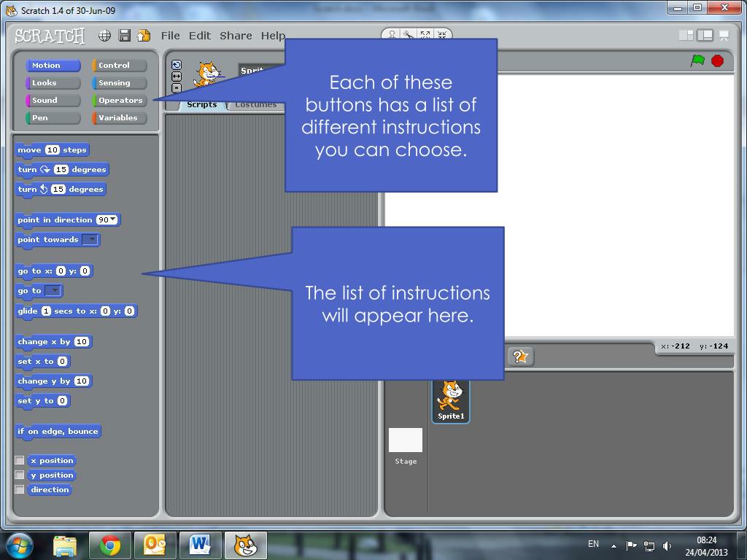The image size is (747, 560).
Task: Click the share project icon
Action: [144, 36]
